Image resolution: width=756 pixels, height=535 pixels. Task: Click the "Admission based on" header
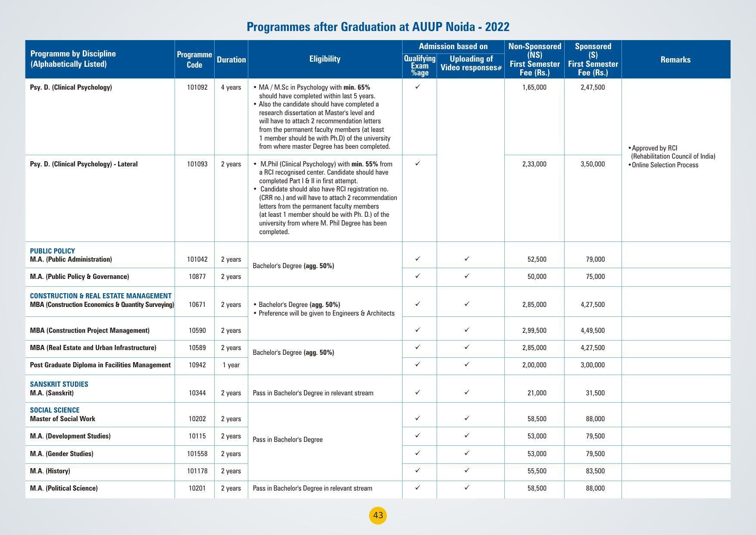coord(453,46)
